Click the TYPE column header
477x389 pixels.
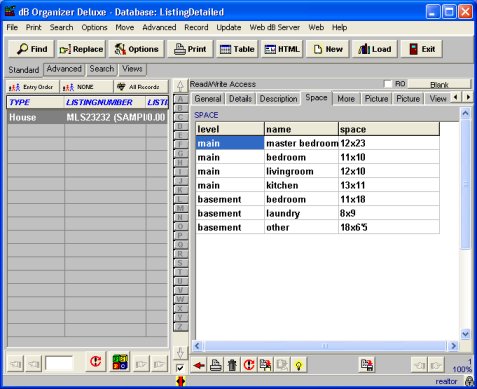[35, 102]
